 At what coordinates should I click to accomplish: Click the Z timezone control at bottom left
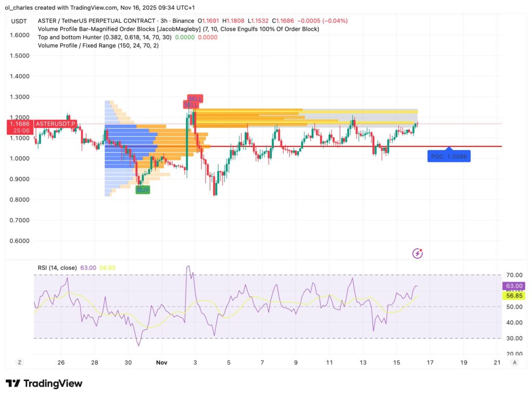pyautogui.click(x=19, y=362)
